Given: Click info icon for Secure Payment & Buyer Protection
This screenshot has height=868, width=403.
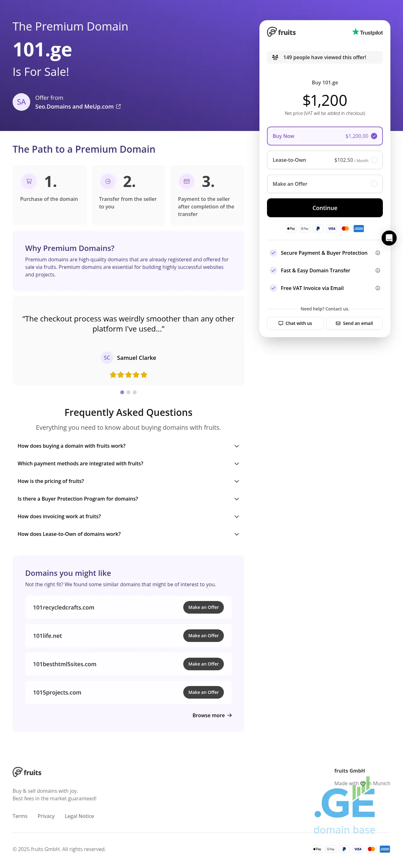Looking at the screenshot, I should point(377,253).
